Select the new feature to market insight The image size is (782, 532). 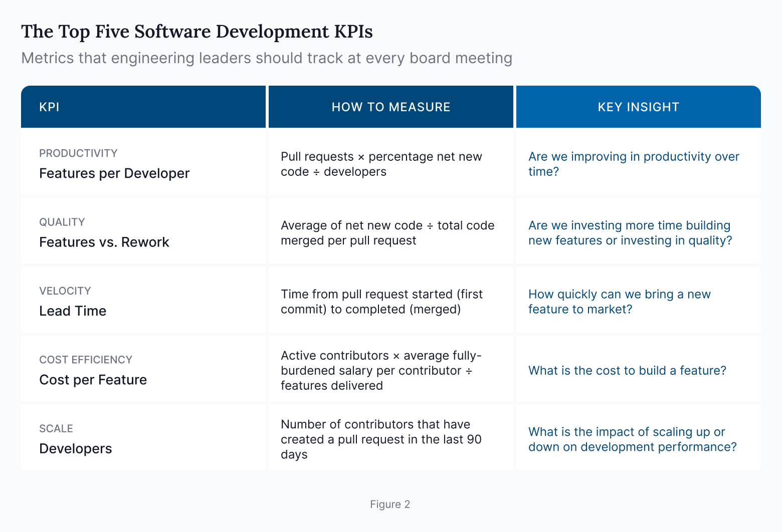pyautogui.click(x=620, y=301)
